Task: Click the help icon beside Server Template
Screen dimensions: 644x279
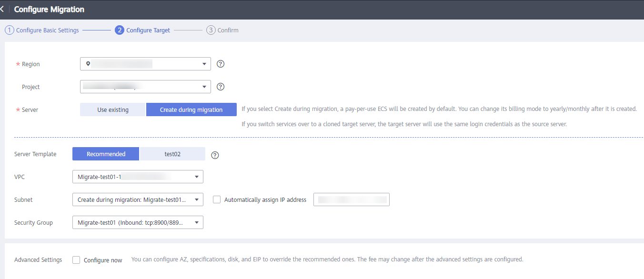Action: pos(215,155)
